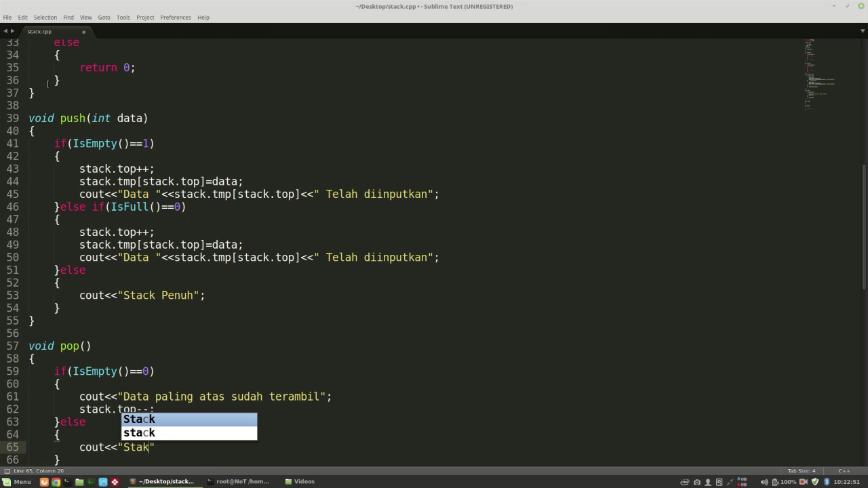Open the Preferences menu
868x488 pixels.
click(x=176, y=17)
